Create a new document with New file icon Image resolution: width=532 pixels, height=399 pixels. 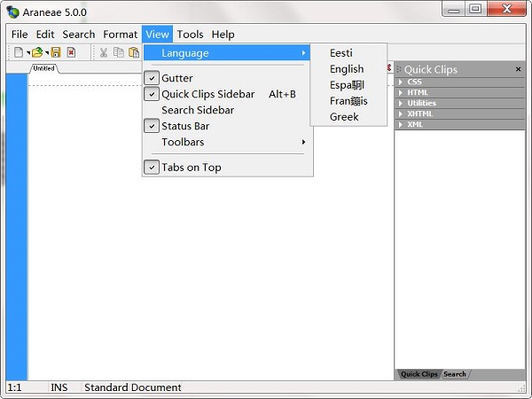pyautogui.click(x=19, y=52)
